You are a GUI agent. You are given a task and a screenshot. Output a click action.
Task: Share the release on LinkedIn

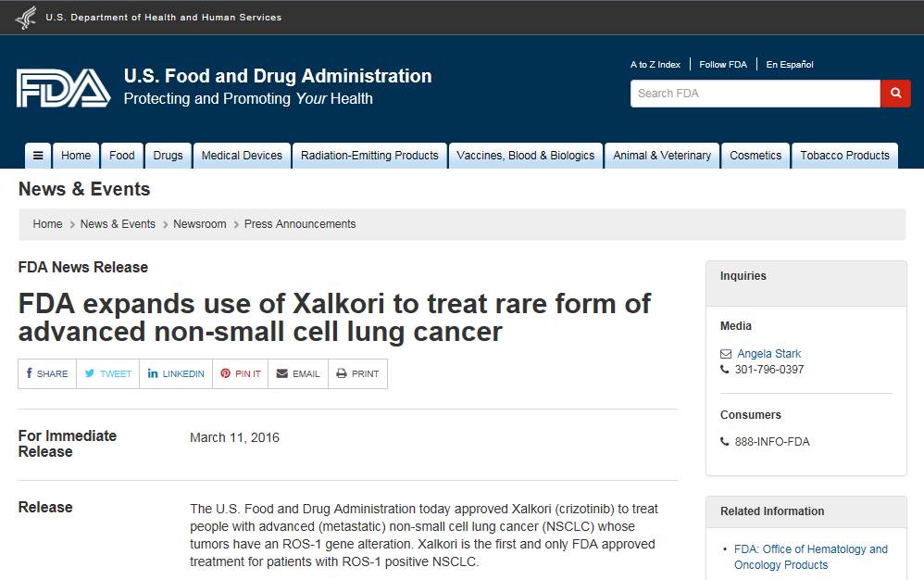tap(176, 374)
